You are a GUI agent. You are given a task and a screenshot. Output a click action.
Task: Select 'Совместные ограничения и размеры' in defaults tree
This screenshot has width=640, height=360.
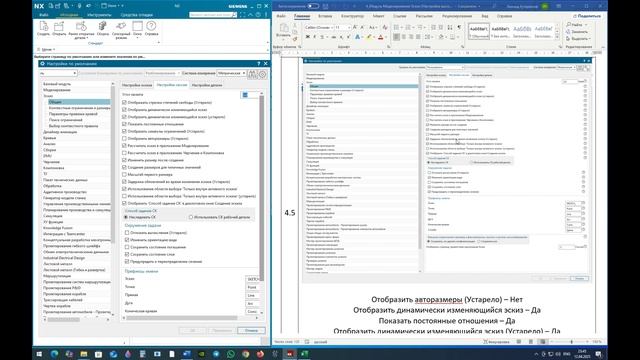click(79, 108)
